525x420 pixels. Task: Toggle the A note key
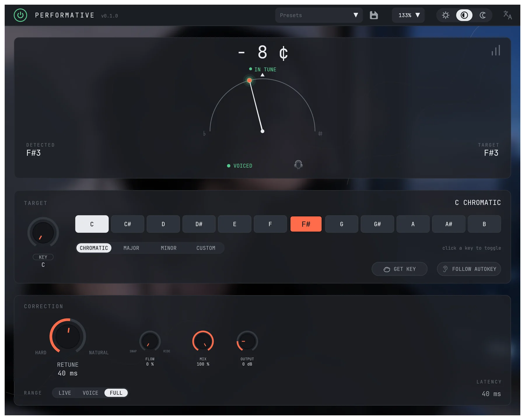(413, 224)
